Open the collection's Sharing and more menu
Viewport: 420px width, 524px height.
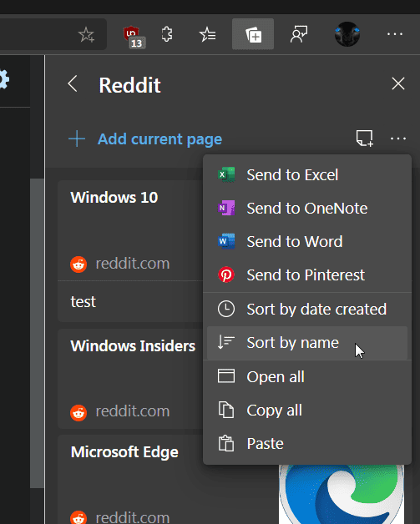[x=398, y=139]
